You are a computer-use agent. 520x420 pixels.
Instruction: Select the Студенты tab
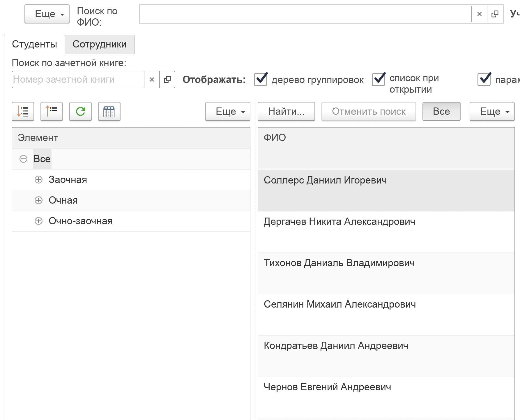[x=34, y=44]
